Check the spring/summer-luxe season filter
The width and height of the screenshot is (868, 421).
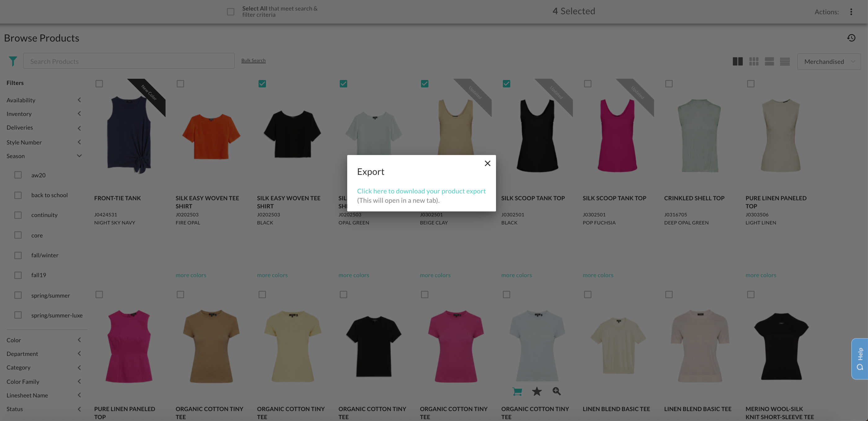(x=18, y=315)
